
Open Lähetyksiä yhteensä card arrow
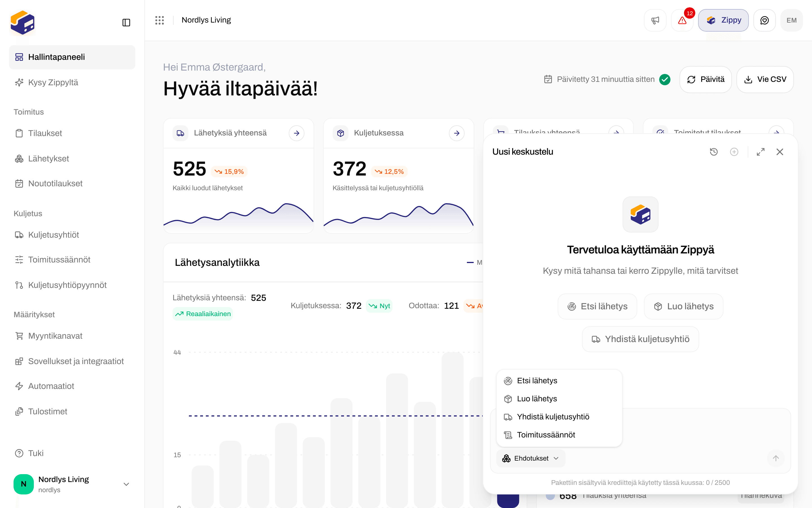point(297,133)
